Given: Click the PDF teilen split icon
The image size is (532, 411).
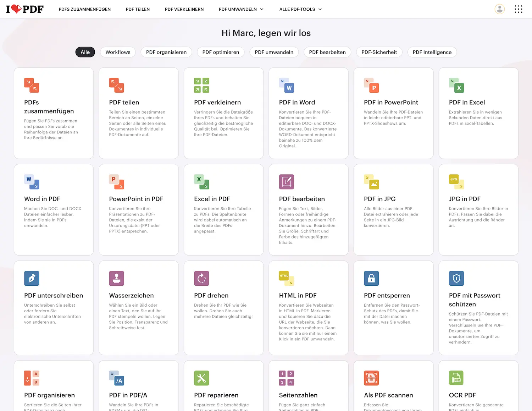Looking at the screenshot, I should tap(117, 85).
